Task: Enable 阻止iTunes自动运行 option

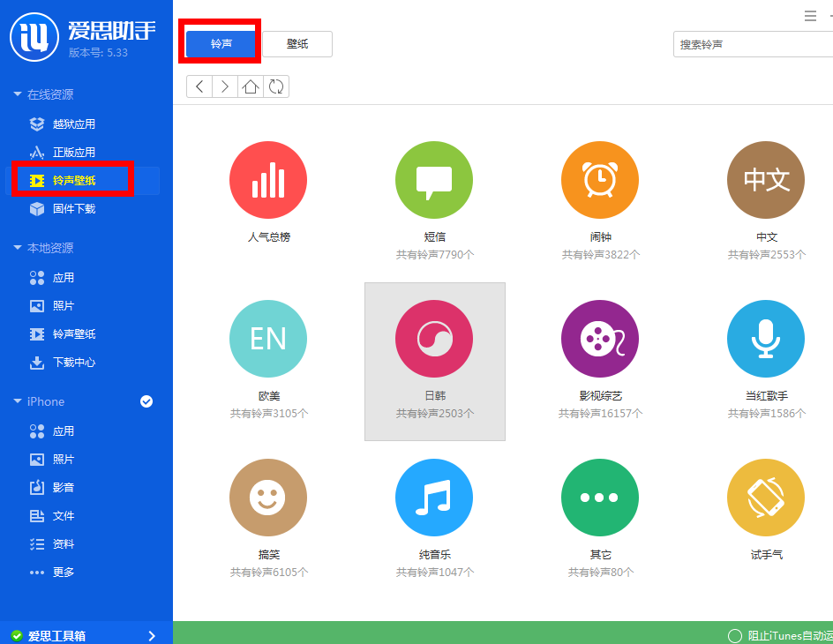Action: tap(733, 635)
